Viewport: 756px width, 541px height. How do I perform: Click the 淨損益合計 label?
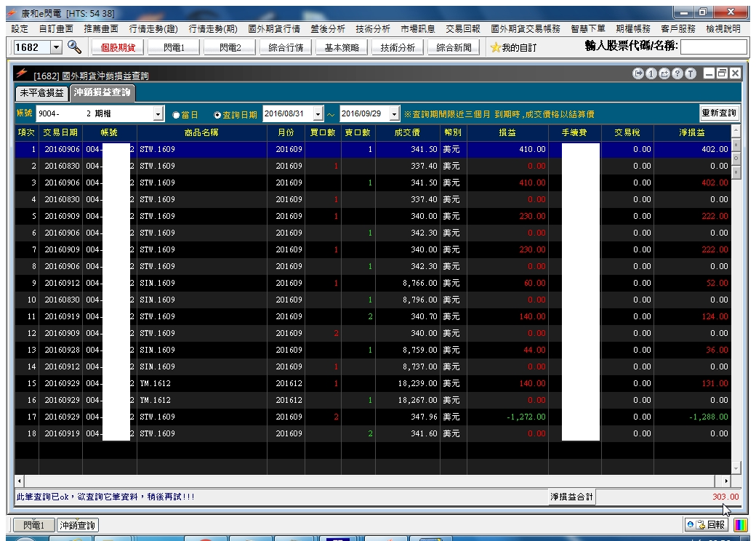[572, 497]
